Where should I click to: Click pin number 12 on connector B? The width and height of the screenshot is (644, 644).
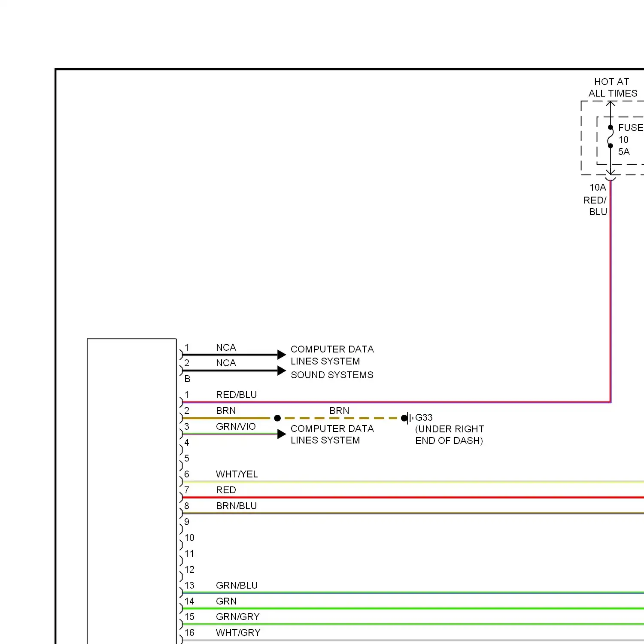189,569
